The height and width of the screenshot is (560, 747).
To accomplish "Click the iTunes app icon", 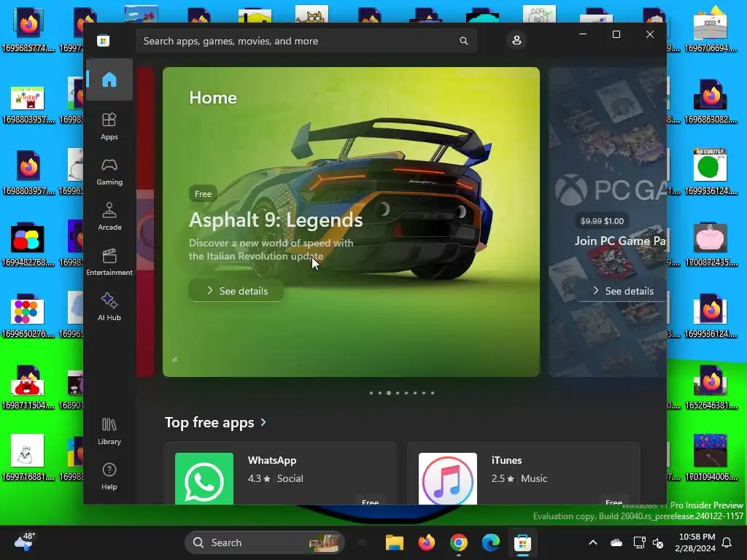I will pyautogui.click(x=448, y=478).
